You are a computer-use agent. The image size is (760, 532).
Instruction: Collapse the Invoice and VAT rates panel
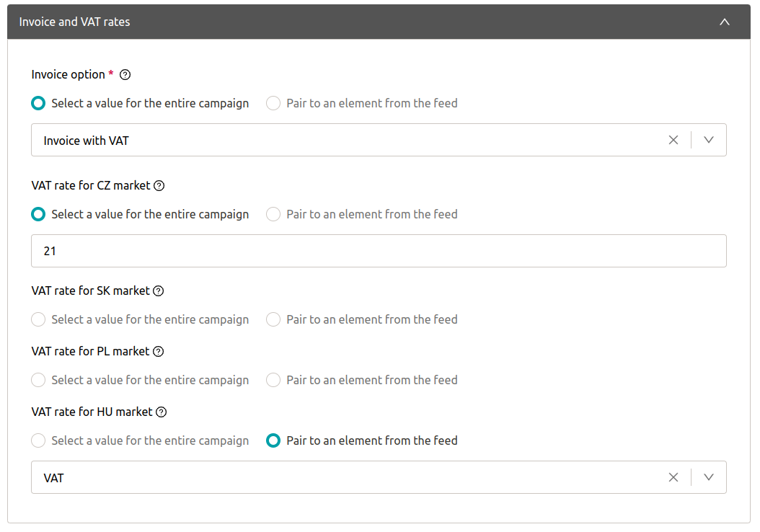725,22
